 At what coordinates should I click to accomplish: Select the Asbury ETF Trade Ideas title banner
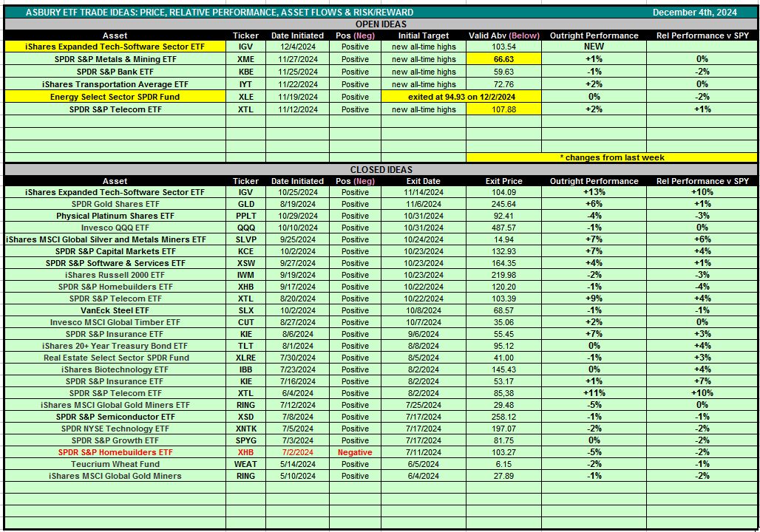(220, 13)
